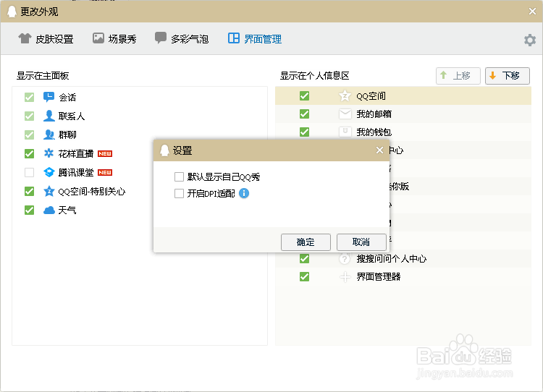Confirm with the 确定 button
The width and height of the screenshot is (543, 392).
306,242
